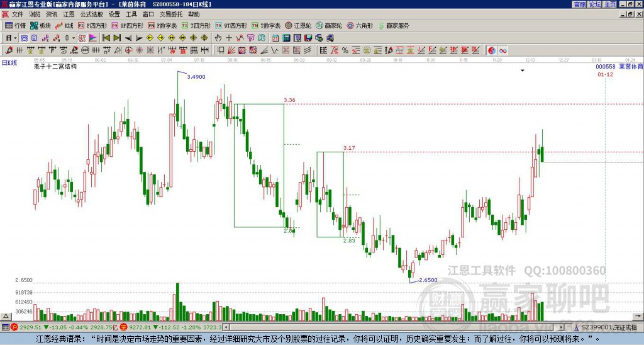Open the 工具 menu
This screenshot has width=644, height=345.
click(131, 14)
